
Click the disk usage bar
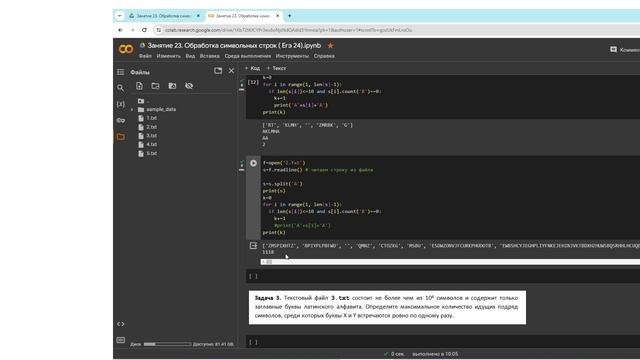pos(167,344)
